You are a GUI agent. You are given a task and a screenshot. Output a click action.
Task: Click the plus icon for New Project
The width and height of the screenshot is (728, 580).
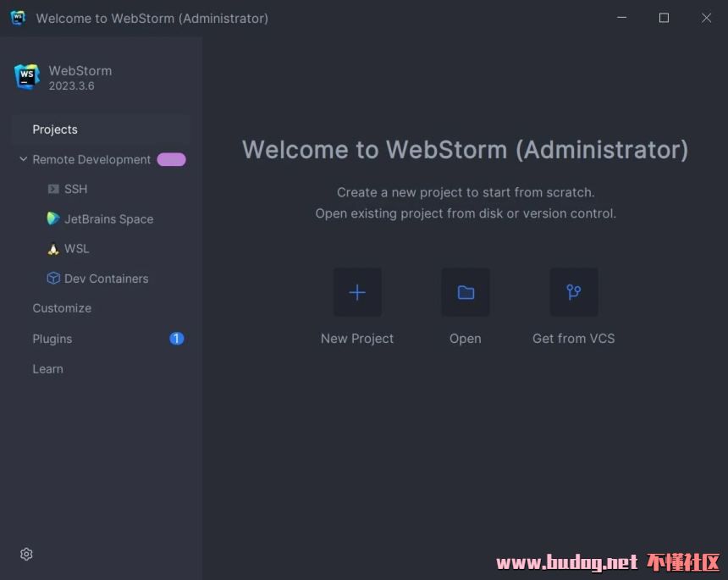(357, 292)
